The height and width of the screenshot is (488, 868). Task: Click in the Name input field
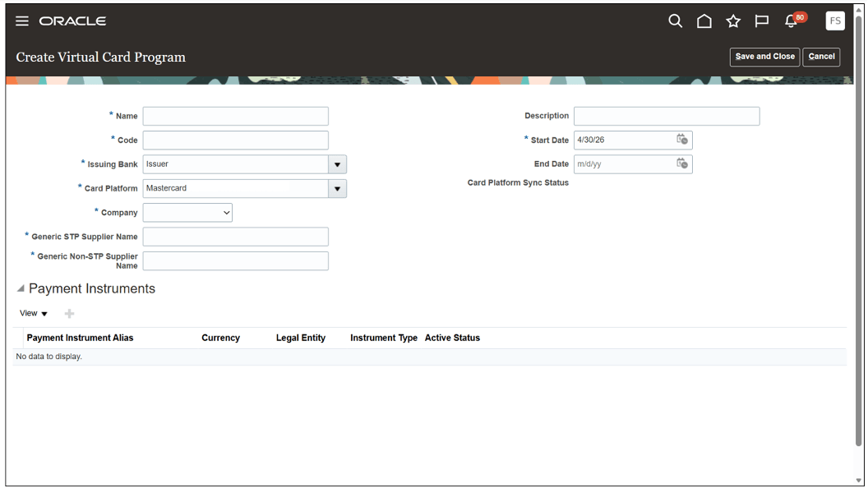click(235, 116)
